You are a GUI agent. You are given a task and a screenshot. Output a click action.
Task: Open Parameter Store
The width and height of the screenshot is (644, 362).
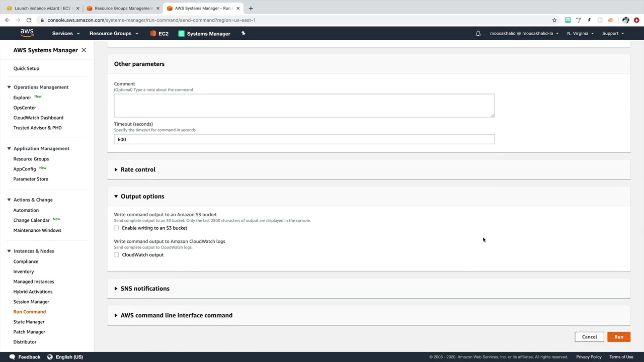click(x=31, y=179)
